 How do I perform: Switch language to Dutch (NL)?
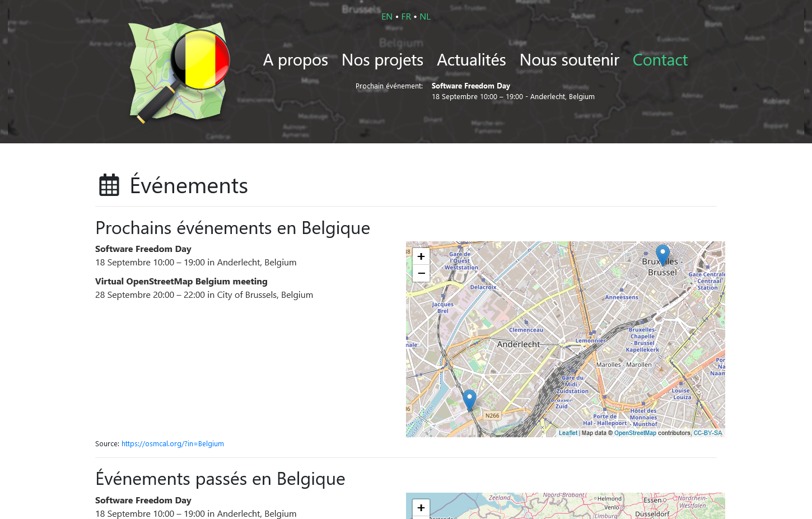pos(425,17)
